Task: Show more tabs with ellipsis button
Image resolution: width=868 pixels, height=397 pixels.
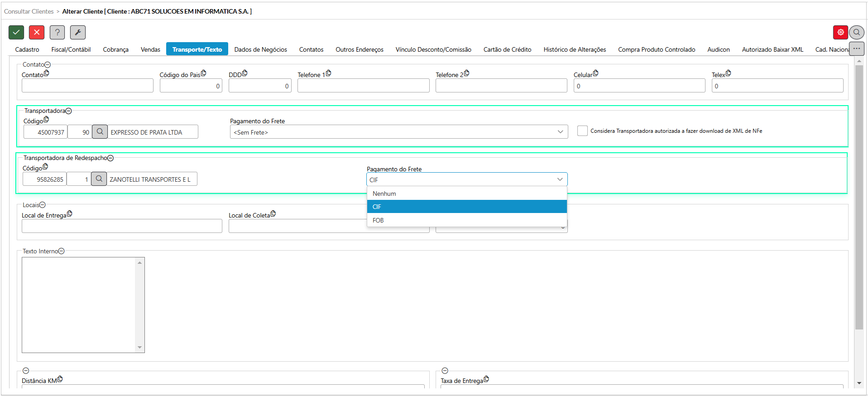Action: pos(857,48)
